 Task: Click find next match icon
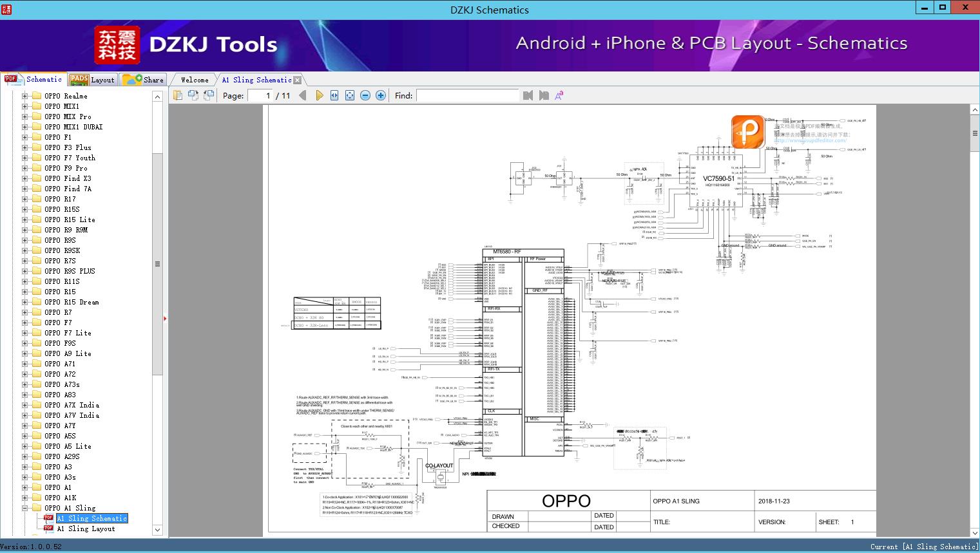(x=544, y=95)
